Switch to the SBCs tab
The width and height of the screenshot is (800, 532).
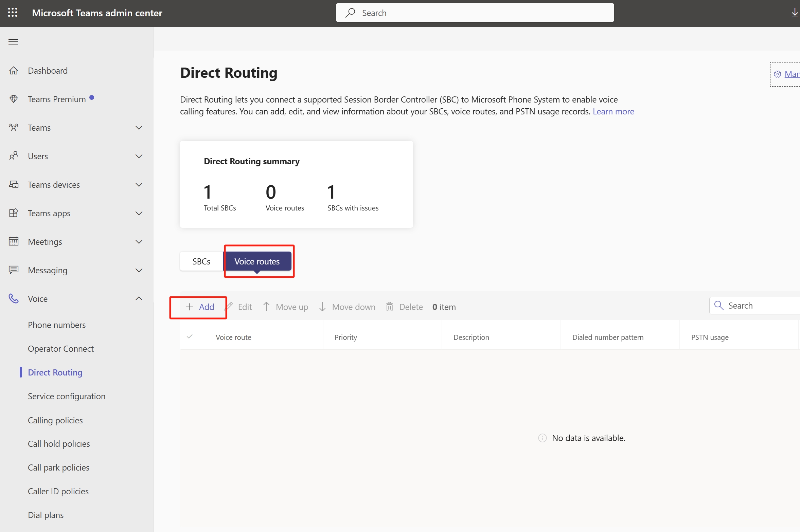point(201,261)
